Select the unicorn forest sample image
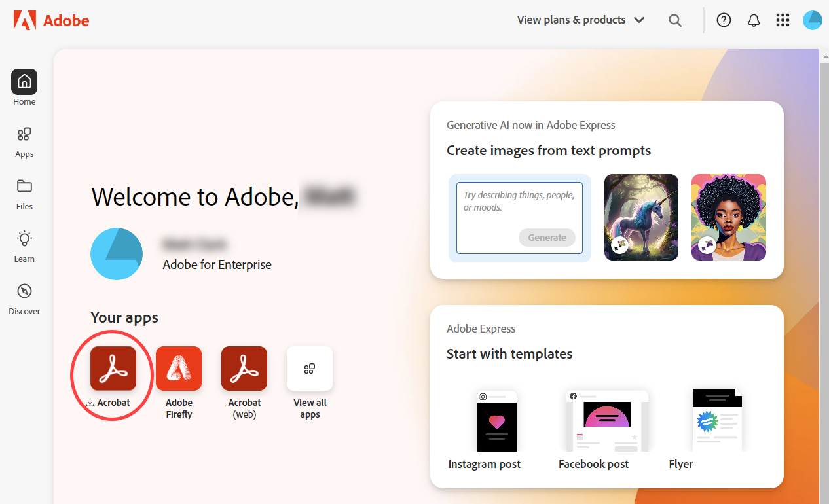 641,217
